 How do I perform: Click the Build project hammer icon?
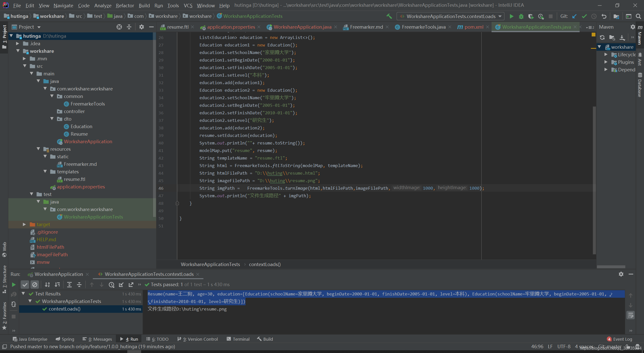point(389,16)
